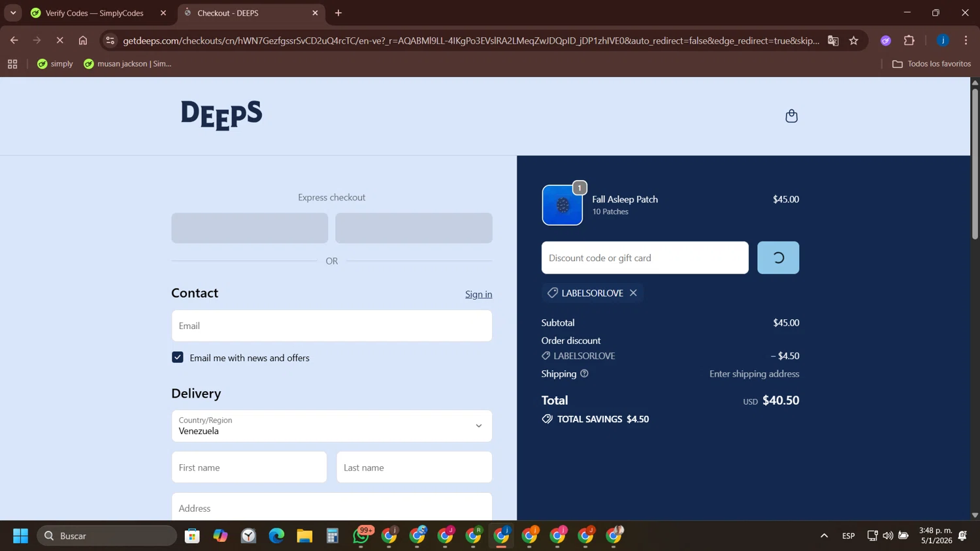This screenshot has height=551, width=980.
Task: Show hidden system tray icons
Action: click(x=824, y=536)
